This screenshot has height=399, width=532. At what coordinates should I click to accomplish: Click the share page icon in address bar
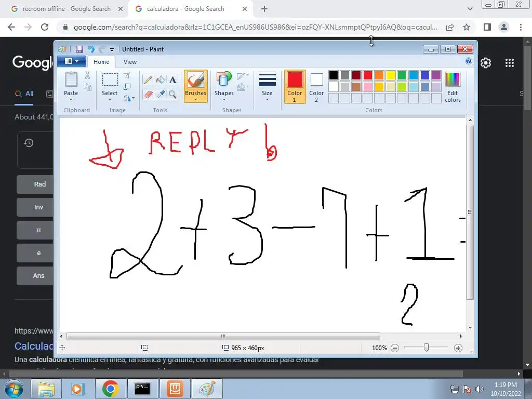[x=450, y=27]
